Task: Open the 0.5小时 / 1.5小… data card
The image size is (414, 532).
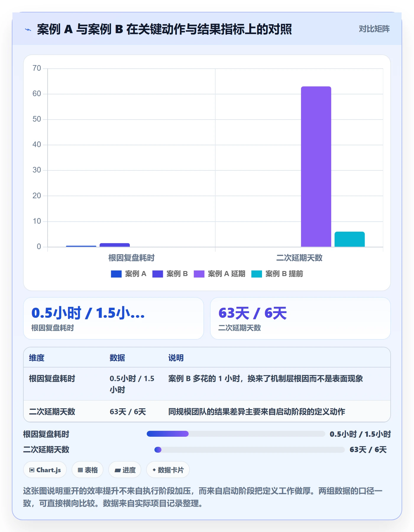Action: [114, 318]
